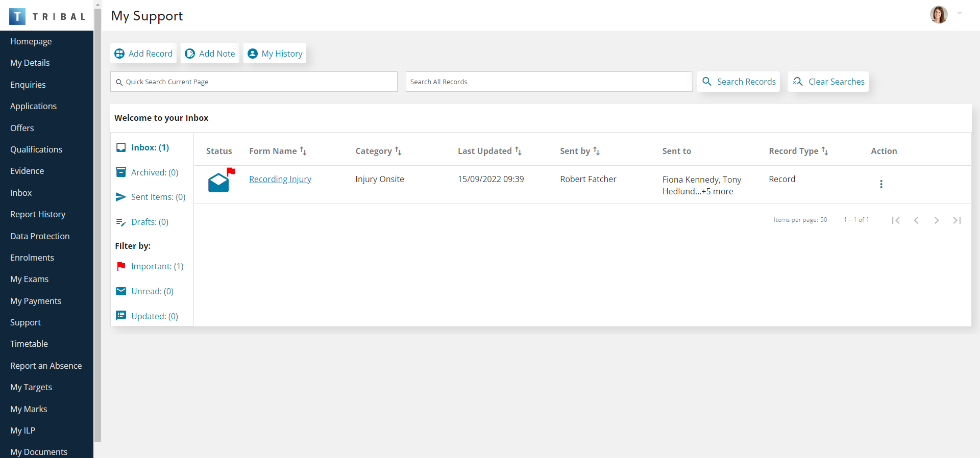
Task: Go to the next page of results
Action: point(937,220)
